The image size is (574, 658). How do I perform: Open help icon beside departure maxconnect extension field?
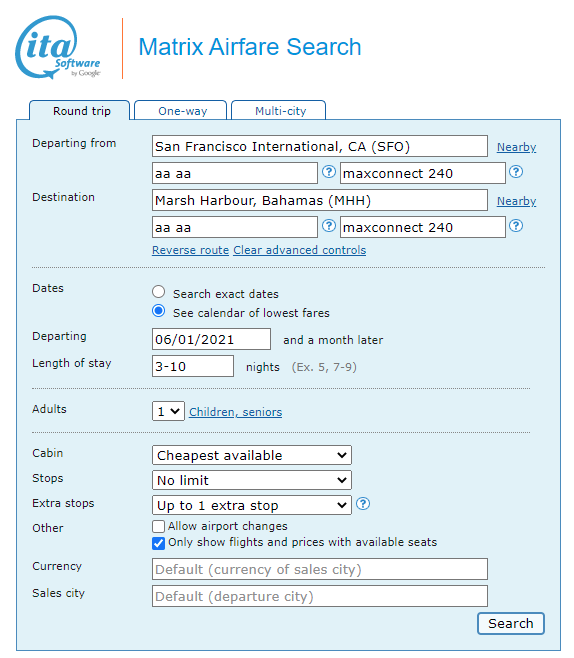pyautogui.click(x=516, y=172)
